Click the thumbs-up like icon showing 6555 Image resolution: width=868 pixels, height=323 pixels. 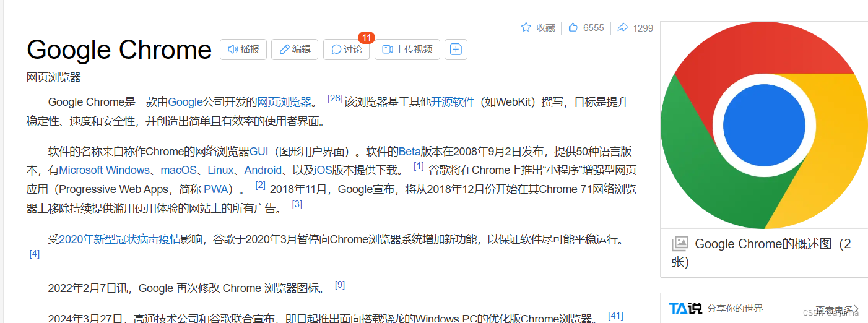click(x=573, y=27)
